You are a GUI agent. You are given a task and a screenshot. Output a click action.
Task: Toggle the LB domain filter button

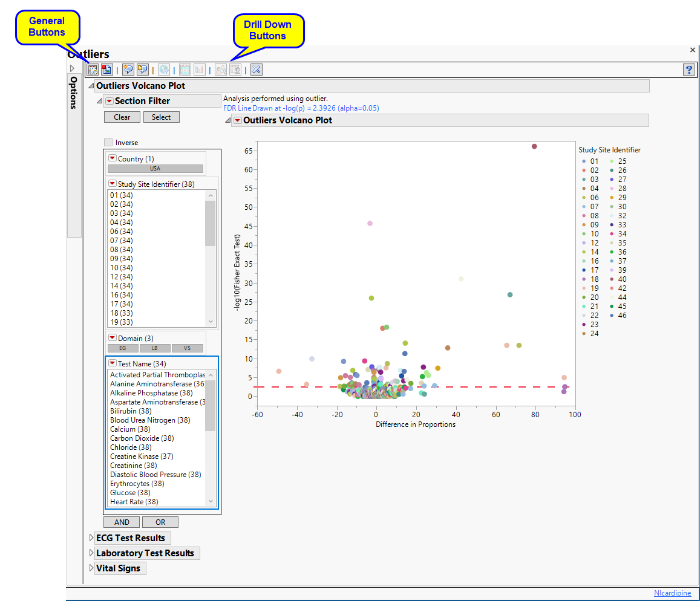pos(155,348)
